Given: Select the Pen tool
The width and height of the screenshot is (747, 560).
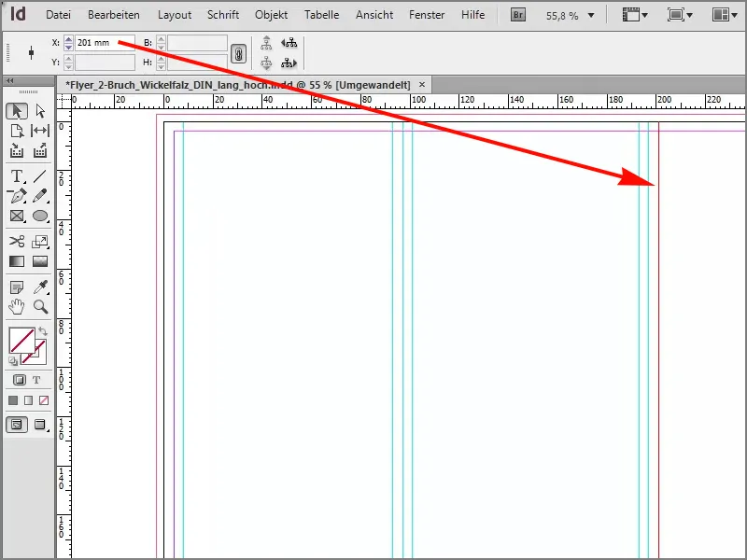Looking at the screenshot, I should 17,196.
